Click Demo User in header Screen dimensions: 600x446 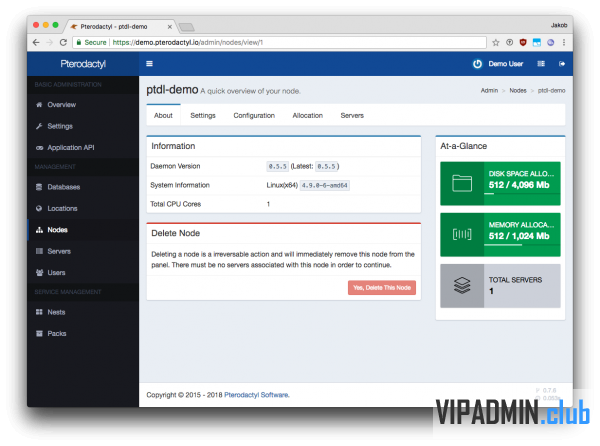[x=505, y=64]
